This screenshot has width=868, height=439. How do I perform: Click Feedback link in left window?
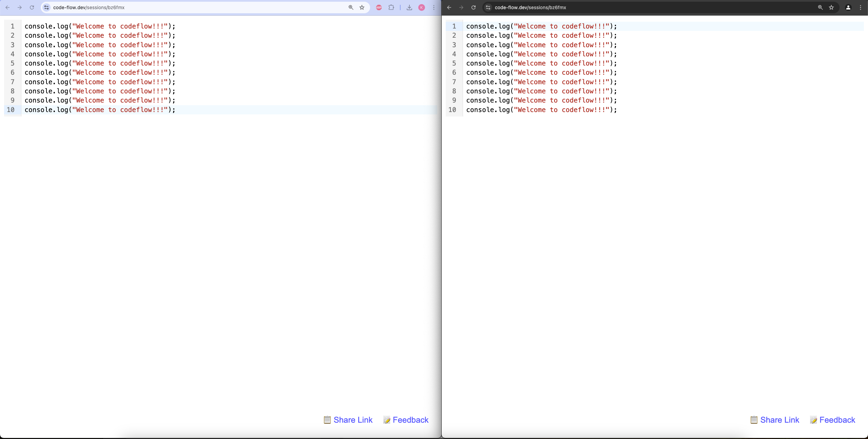point(410,420)
